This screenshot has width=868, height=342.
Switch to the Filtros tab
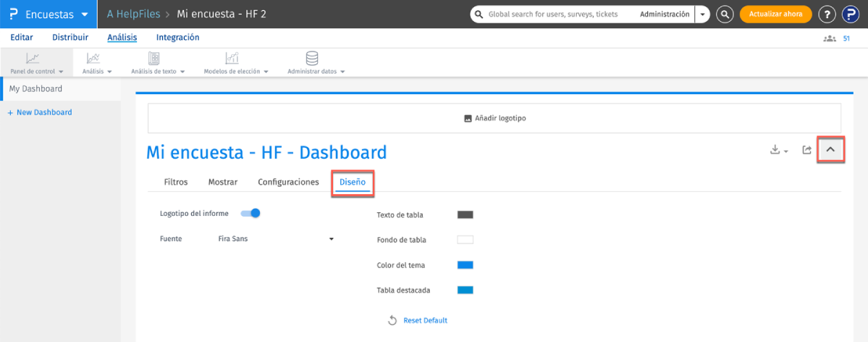pos(176,182)
